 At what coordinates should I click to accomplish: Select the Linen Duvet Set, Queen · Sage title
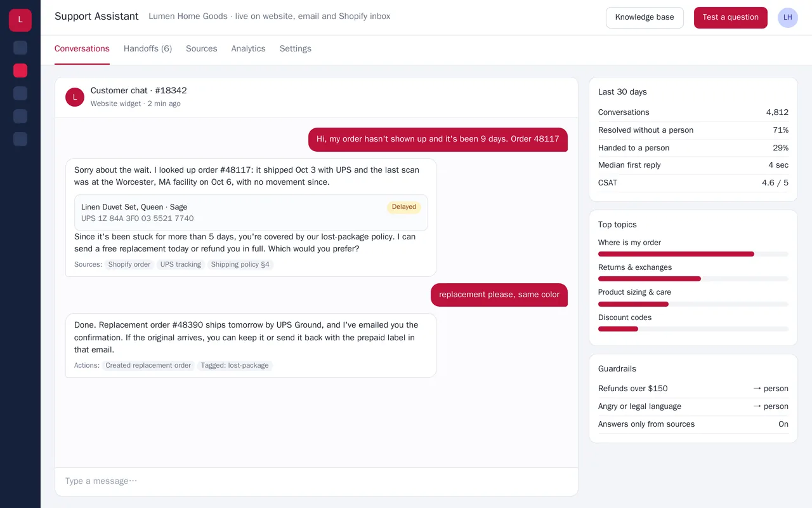[x=134, y=207]
